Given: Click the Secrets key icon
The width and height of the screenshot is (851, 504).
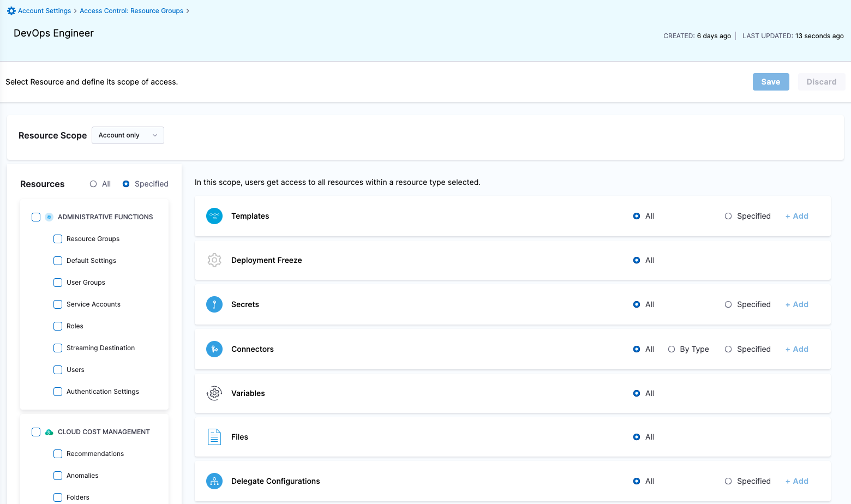Looking at the screenshot, I should pyautogui.click(x=214, y=304).
